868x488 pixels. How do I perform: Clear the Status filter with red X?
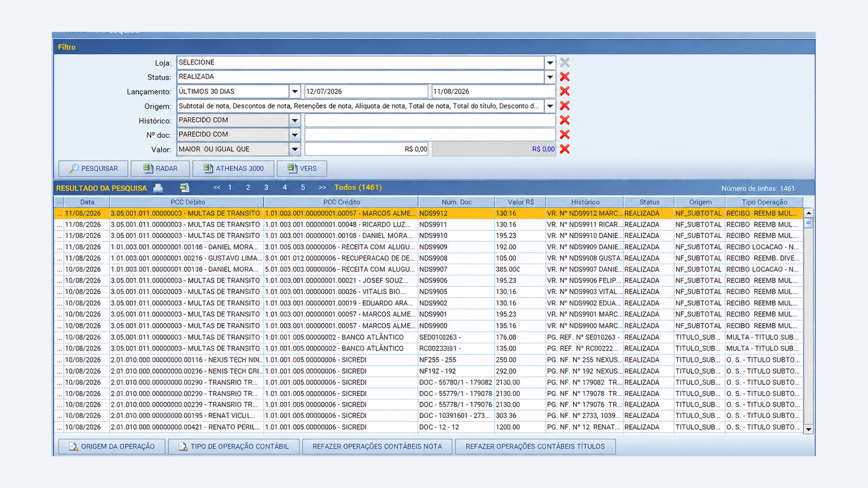564,77
